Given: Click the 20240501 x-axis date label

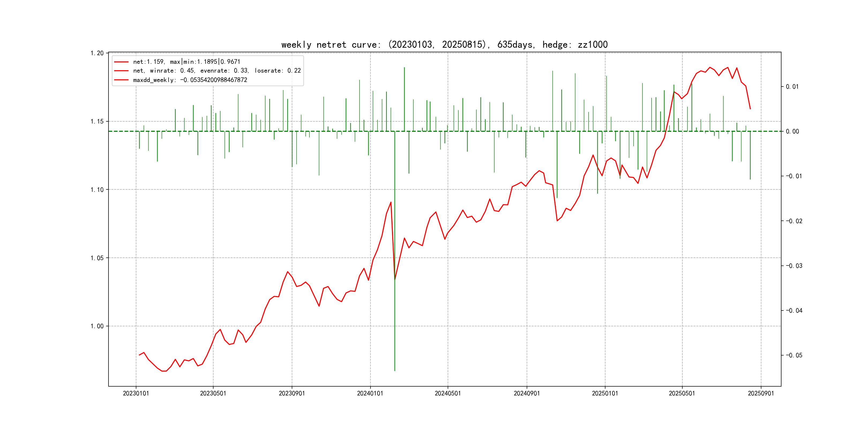Looking at the screenshot, I should click(447, 394).
